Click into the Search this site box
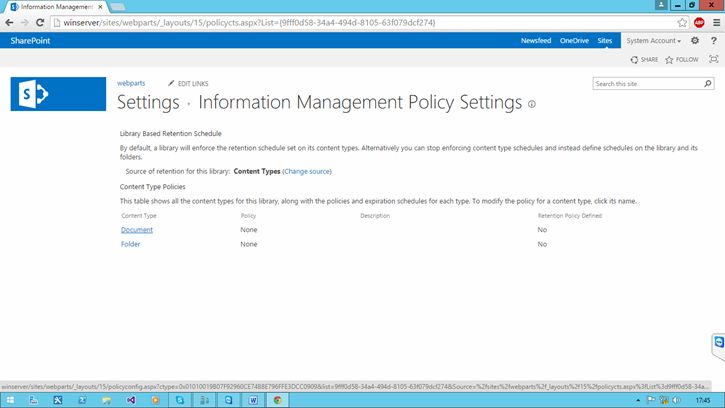This screenshot has height=408, width=725. [x=648, y=84]
